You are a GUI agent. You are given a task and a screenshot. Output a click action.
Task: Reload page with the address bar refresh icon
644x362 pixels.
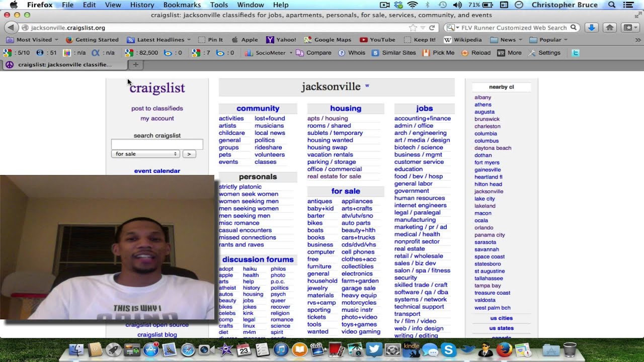[432, 28]
